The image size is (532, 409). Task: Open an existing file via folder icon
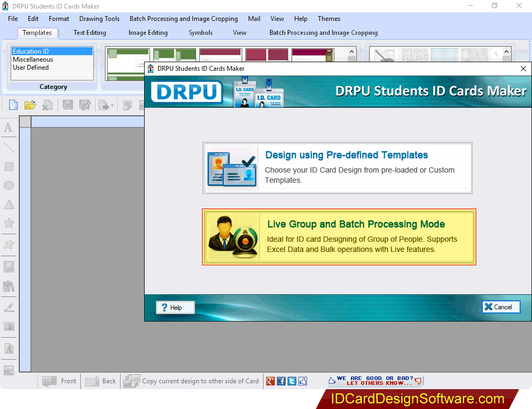click(x=30, y=105)
